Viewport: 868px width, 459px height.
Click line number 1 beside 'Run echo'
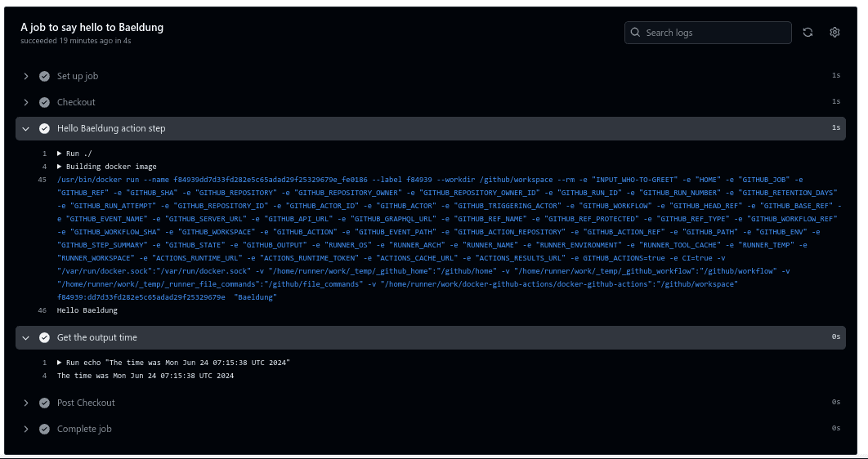(44, 363)
